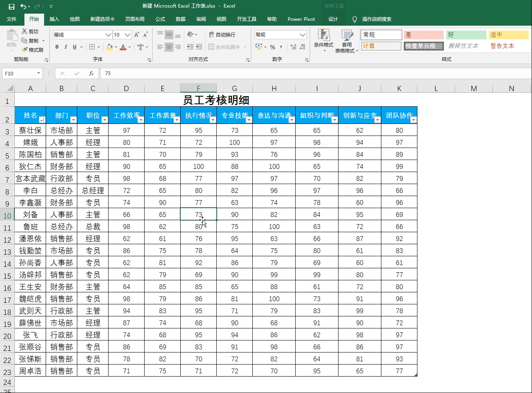Click the cell borders icon
This screenshot has height=393, width=532.
coord(92,47)
